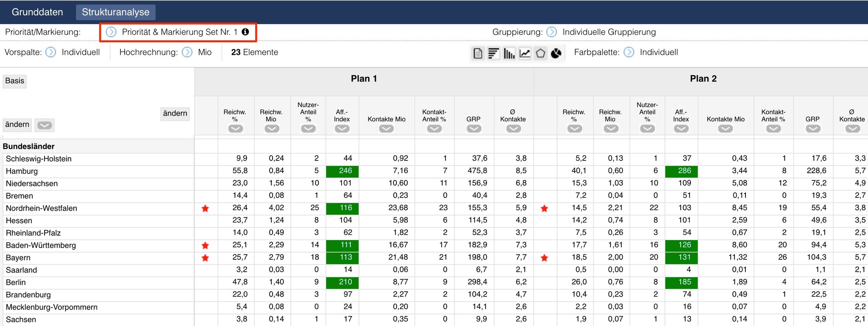Screen dimensions: 868x326
Task: Open Priorität & Markierung set selector arrow
Action: click(x=111, y=32)
